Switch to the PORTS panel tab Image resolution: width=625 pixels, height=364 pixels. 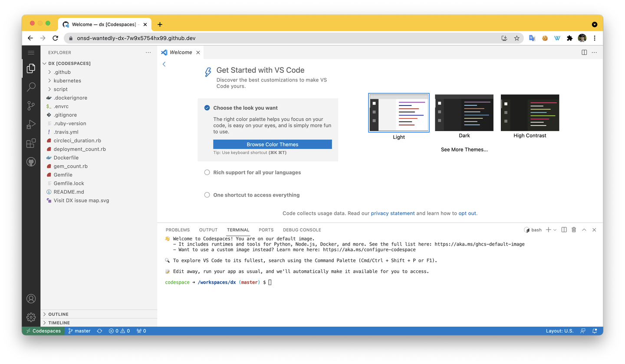(266, 230)
